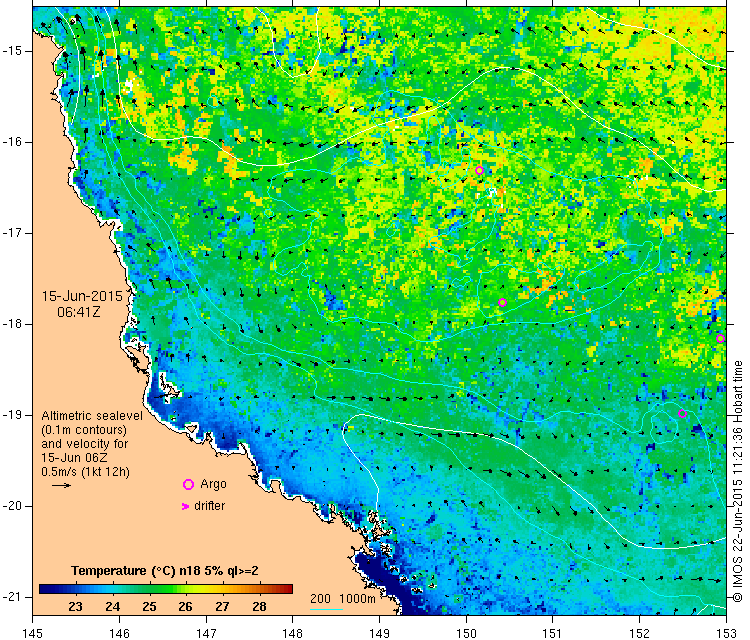Viewport: 750px width, 640px height.
Task: Click colorbar tick label 25
Action: (x=149, y=607)
